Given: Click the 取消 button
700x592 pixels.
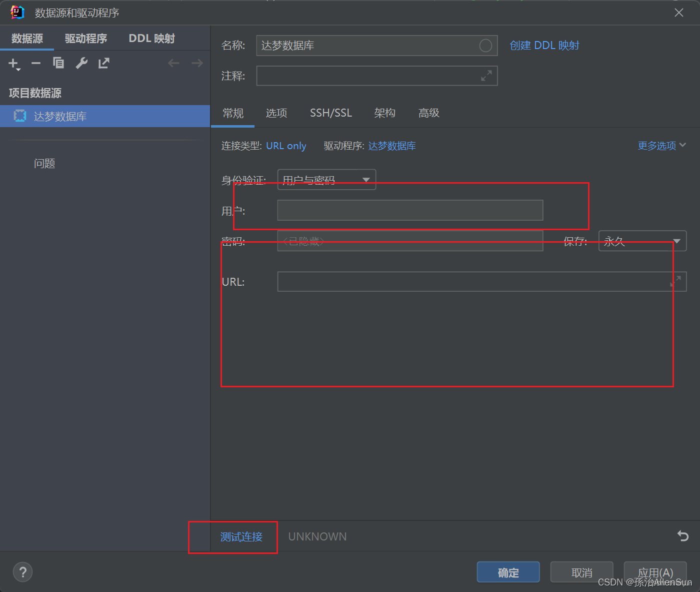Looking at the screenshot, I should click(582, 572).
